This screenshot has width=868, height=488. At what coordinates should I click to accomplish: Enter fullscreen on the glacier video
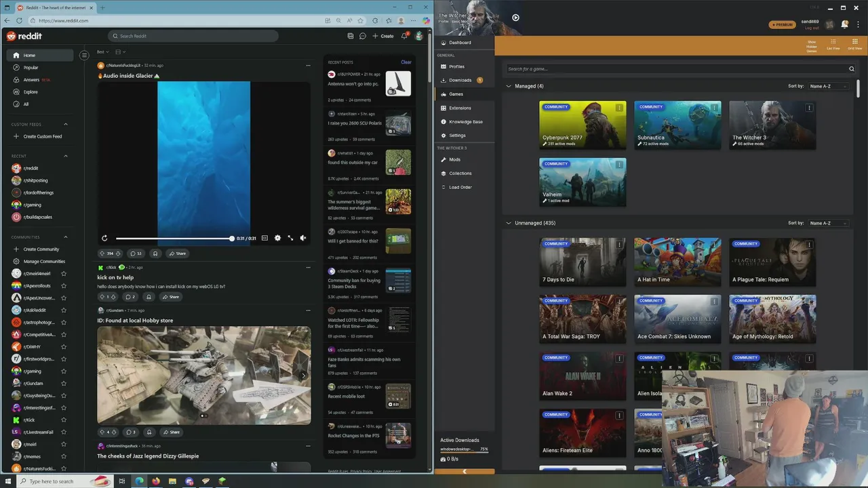click(290, 238)
